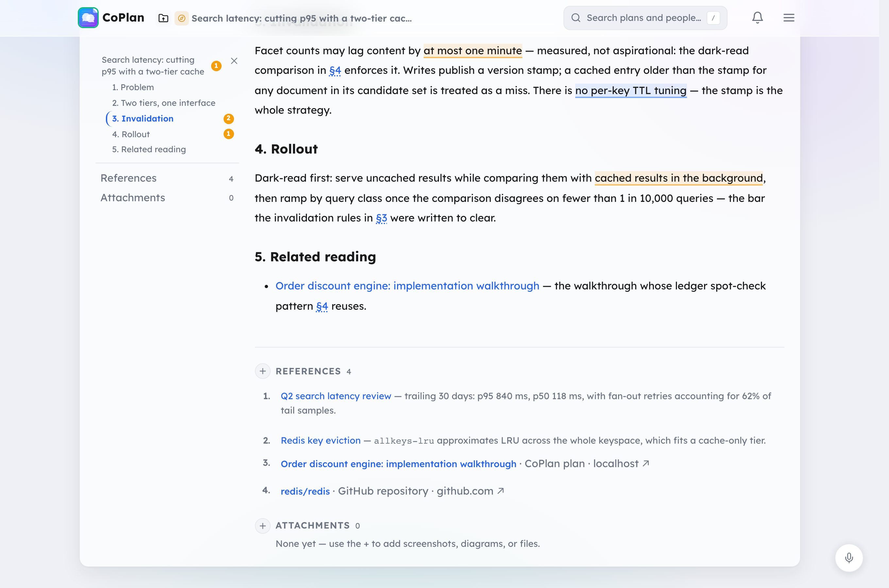Click external link arrow after github.com

point(500,491)
